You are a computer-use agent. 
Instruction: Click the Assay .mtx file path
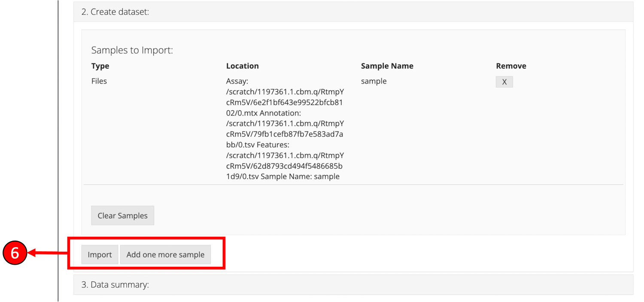[x=285, y=103]
